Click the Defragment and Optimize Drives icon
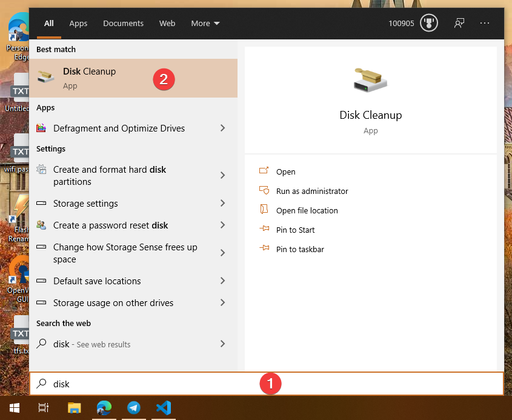This screenshot has height=420, width=512. tap(41, 128)
